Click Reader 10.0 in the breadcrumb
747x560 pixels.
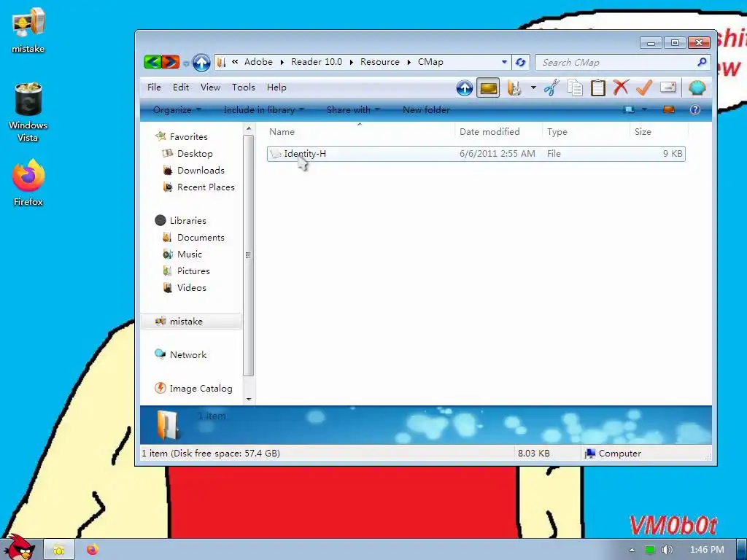click(x=317, y=62)
